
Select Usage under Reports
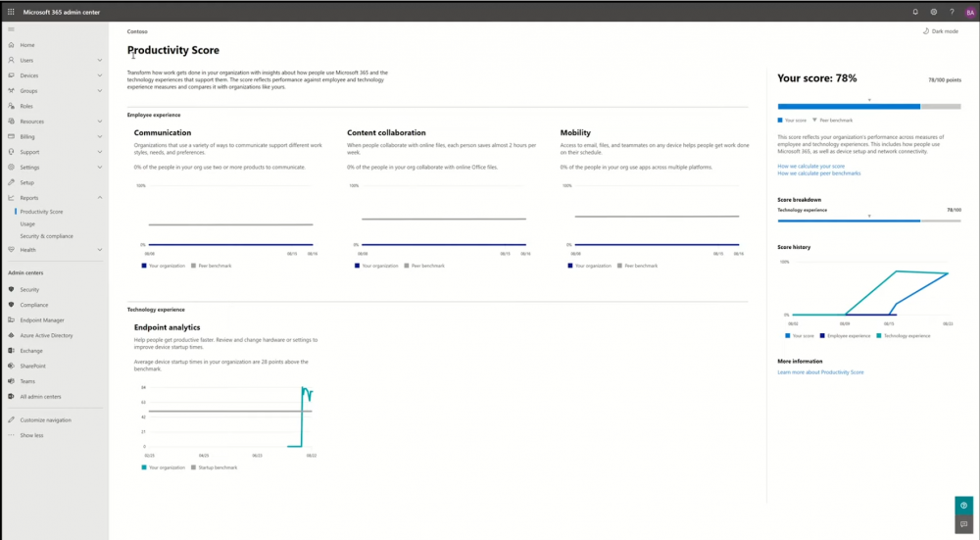[27, 223]
